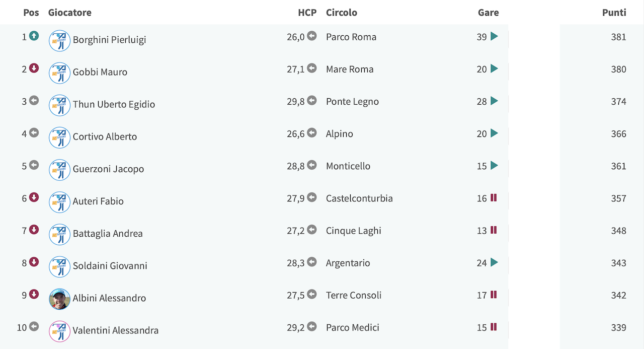
Task: Click the red down-arrow icon beside position 2
Action: coord(34,68)
